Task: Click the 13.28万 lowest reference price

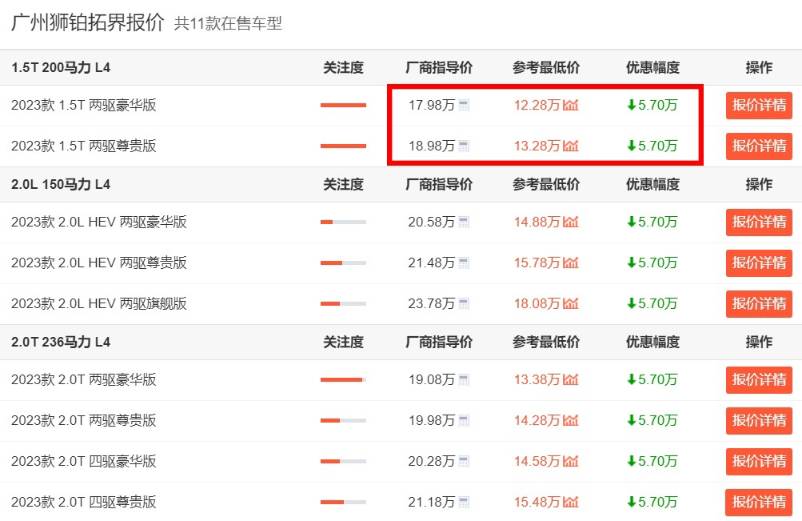Action: pyautogui.click(x=537, y=146)
